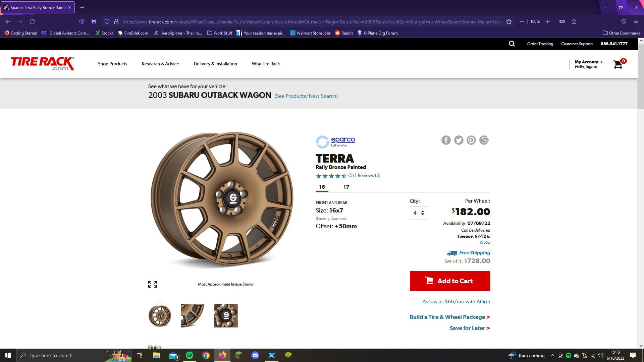Viewport: 644px width, 362px height.
Task: Click See Products/New Search link
Action: coord(306,96)
